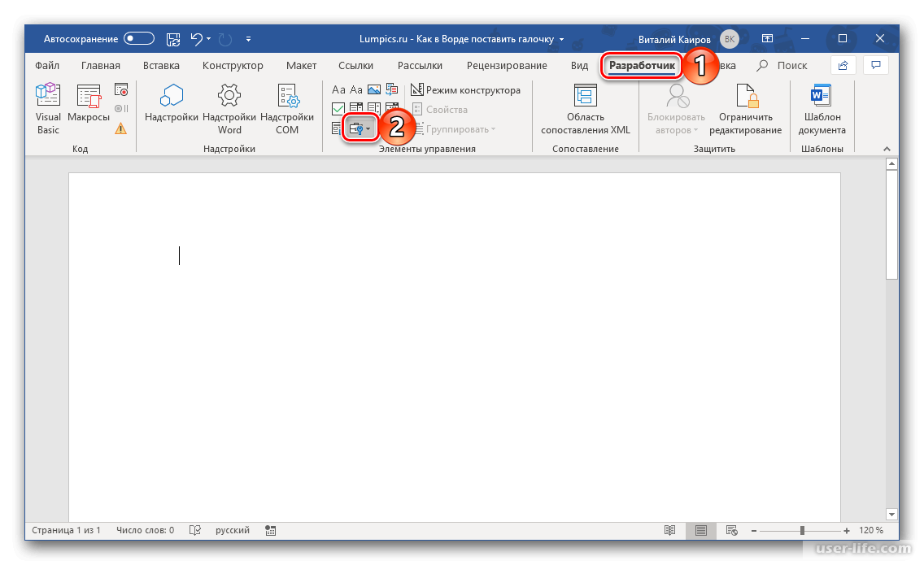This screenshot has width=924, height=565.
Task: Insert a picture content control
Action: point(373,89)
